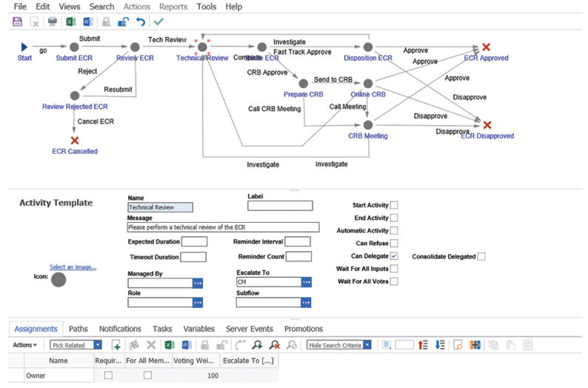Switch to the Tasks tab
Viewport: 588px width, 388px height.
[x=162, y=329]
